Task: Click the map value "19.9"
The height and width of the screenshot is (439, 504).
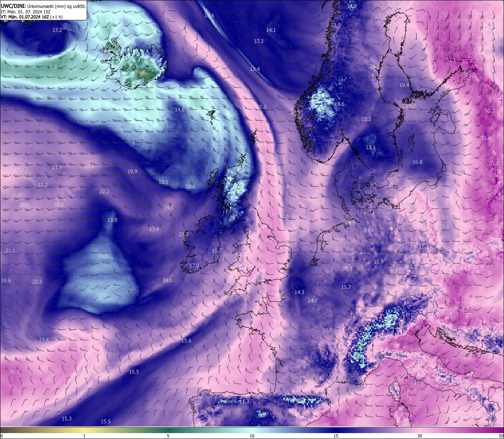Action: tap(132, 172)
